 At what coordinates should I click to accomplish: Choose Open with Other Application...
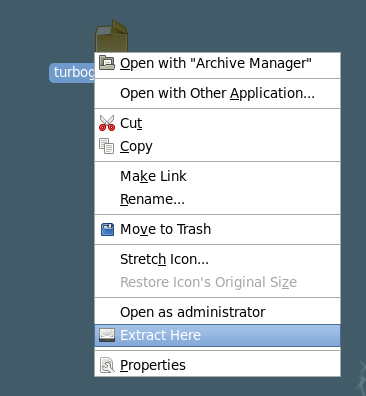[x=217, y=93]
